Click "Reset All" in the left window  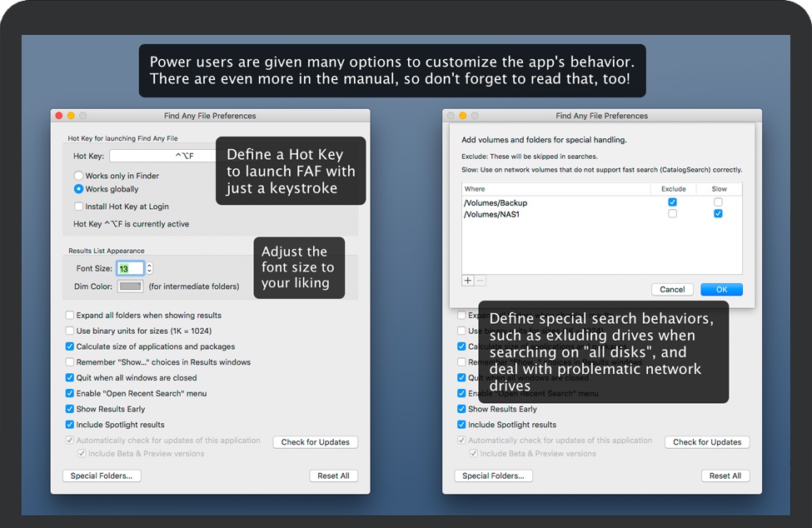pyautogui.click(x=333, y=476)
